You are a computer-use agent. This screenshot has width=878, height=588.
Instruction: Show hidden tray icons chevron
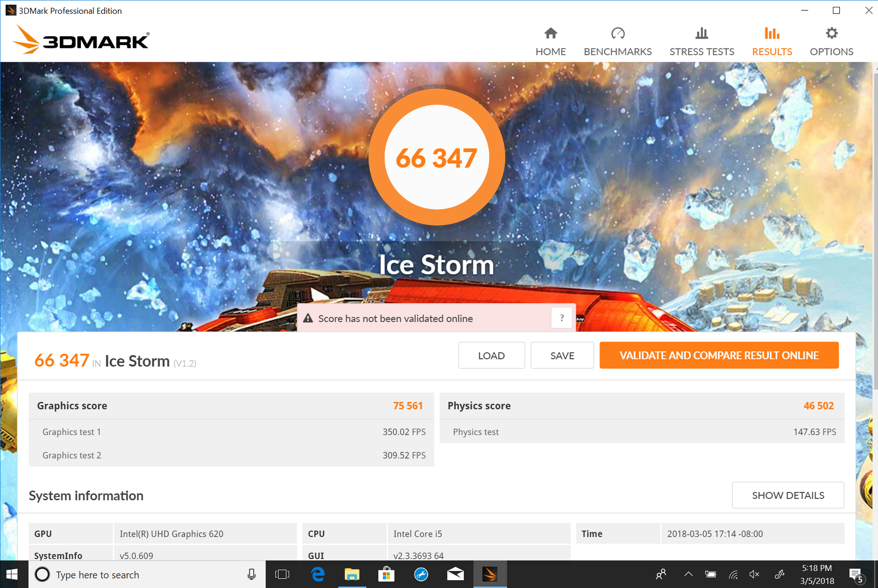tap(688, 574)
